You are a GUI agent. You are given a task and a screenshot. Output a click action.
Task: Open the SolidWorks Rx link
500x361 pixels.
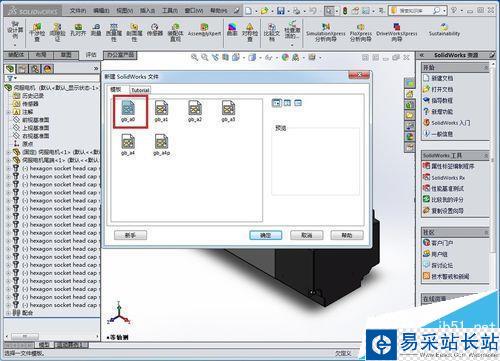coord(448,178)
